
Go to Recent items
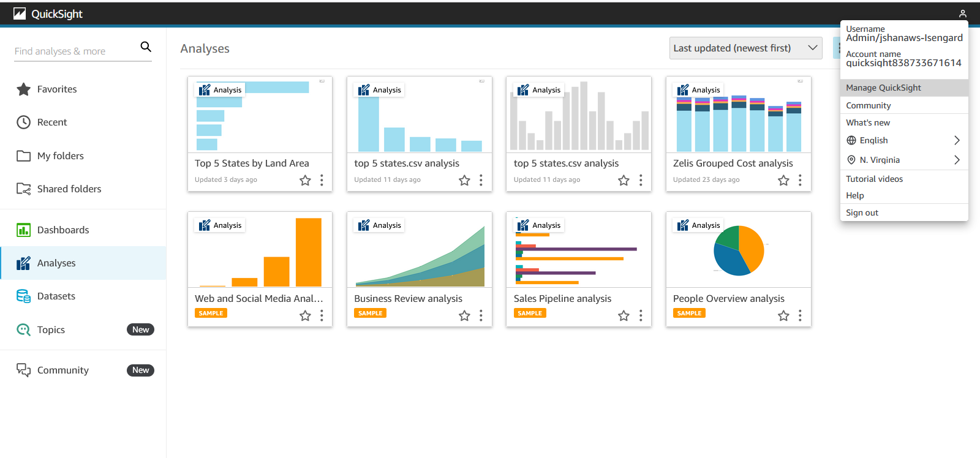(83, 122)
